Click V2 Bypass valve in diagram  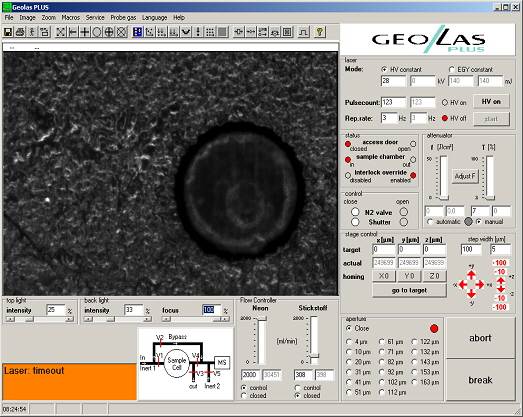coord(160,342)
